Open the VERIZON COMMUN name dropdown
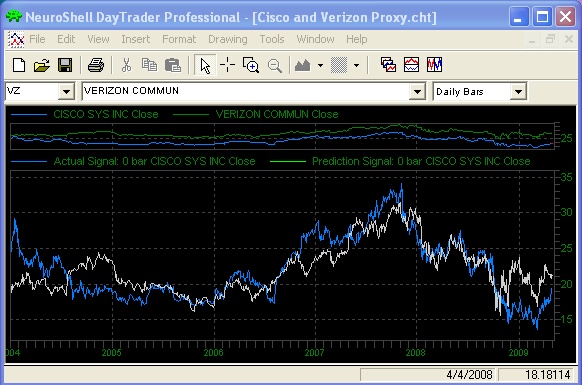Screen dimensions: 582x385 417,91
